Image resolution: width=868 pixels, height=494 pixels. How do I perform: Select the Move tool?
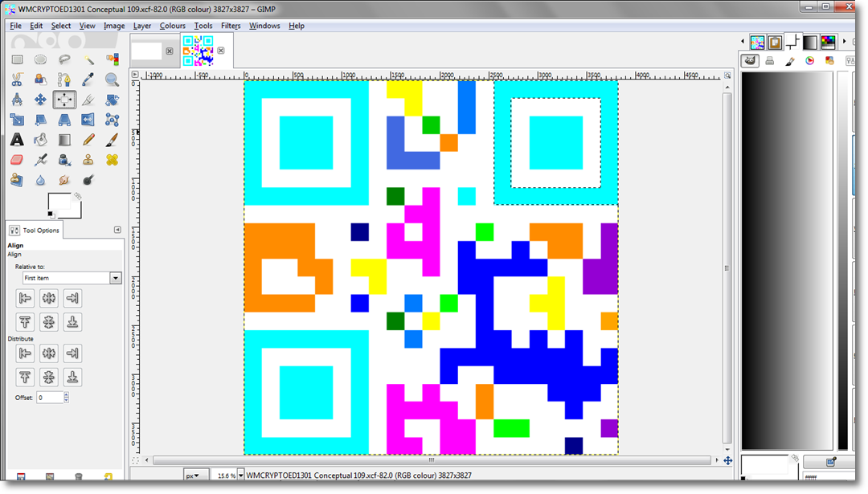(40, 100)
